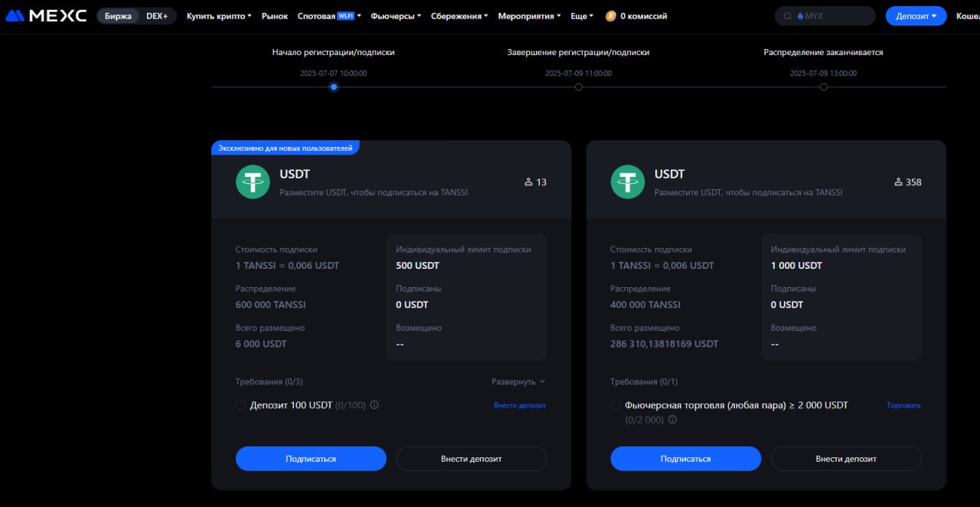Click the info icon beside (0/2 000)
This screenshot has width=980, height=507.
tap(671, 420)
